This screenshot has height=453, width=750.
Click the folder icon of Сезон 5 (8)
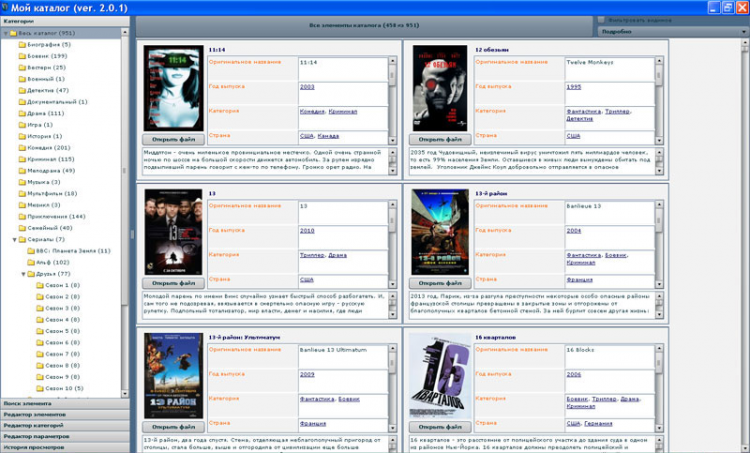pos(40,331)
